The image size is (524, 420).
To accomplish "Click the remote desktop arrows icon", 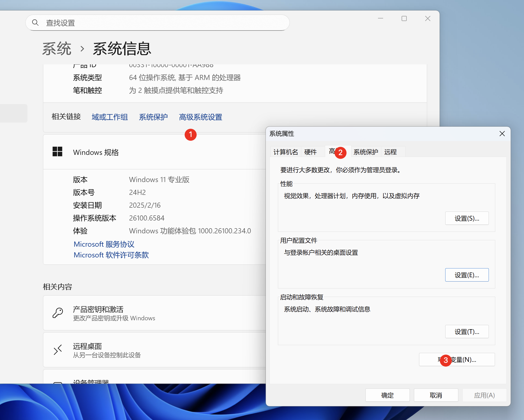I will point(58,350).
